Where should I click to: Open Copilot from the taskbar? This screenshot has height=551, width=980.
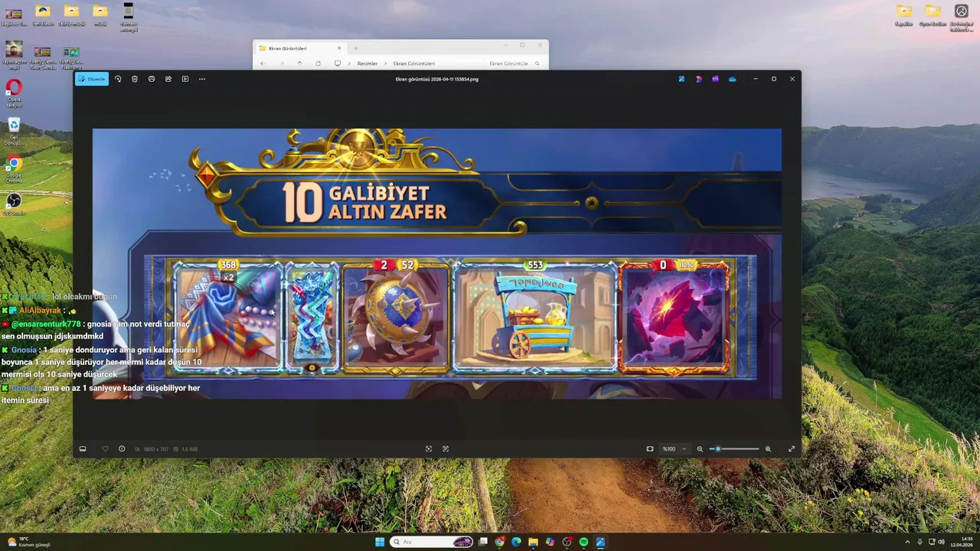(x=550, y=542)
